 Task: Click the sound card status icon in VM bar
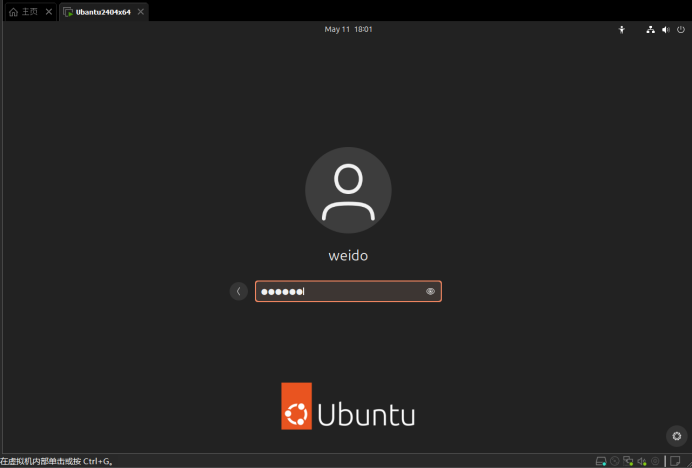642,461
